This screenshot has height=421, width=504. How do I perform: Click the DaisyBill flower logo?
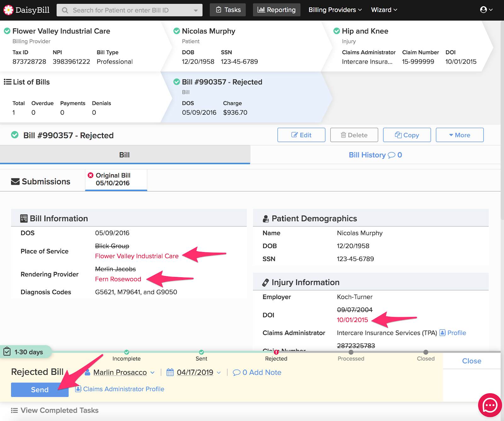coord(8,10)
